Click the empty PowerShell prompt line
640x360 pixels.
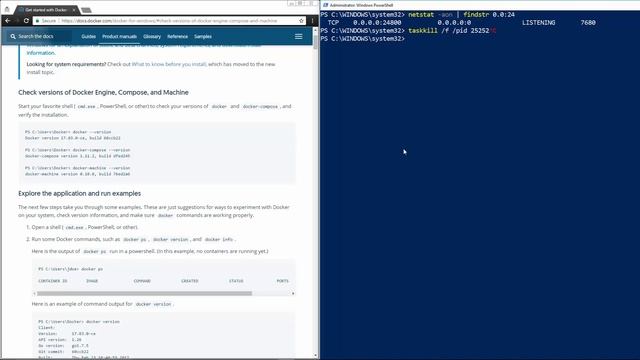[362, 39]
